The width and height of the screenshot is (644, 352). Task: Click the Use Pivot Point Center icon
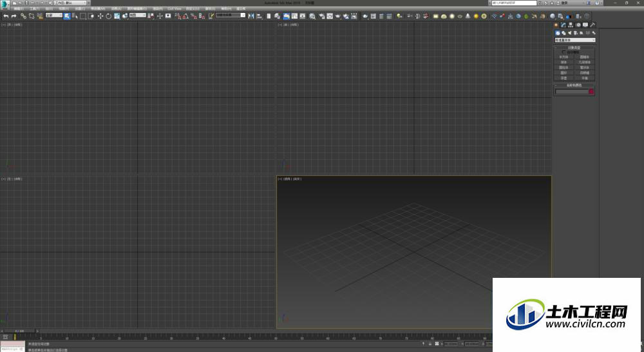pos(151,16)
